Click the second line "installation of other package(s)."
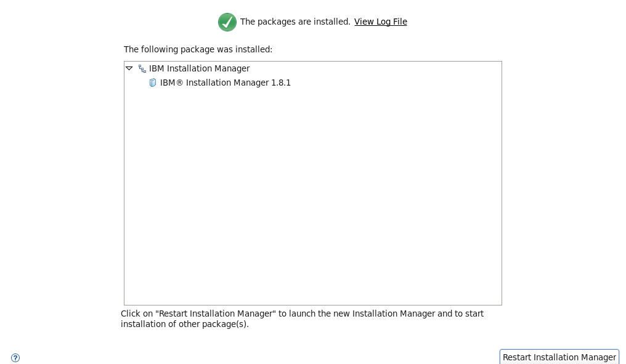This screenshot has height=364, width=626. pos(184,324)
